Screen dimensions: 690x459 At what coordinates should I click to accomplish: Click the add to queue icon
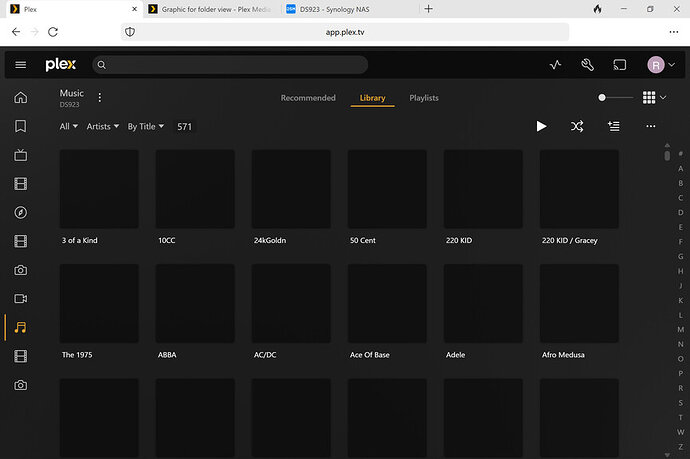(613, 126)
